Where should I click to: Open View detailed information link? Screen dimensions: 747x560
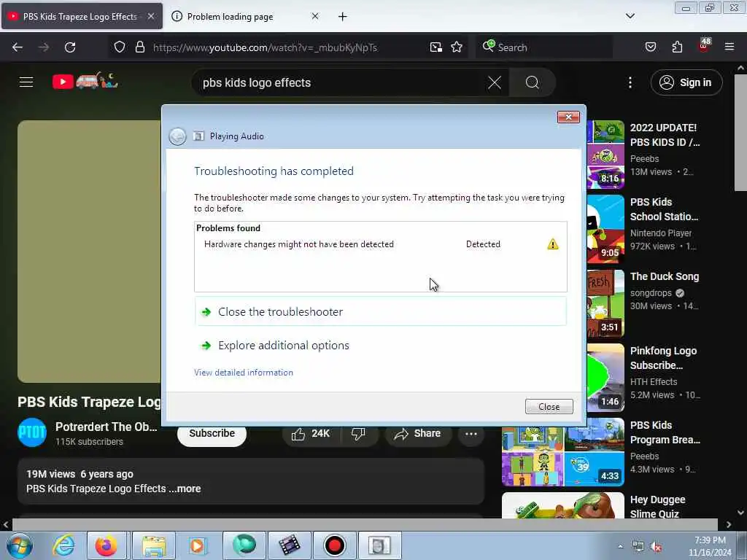[x=244, y=373]
